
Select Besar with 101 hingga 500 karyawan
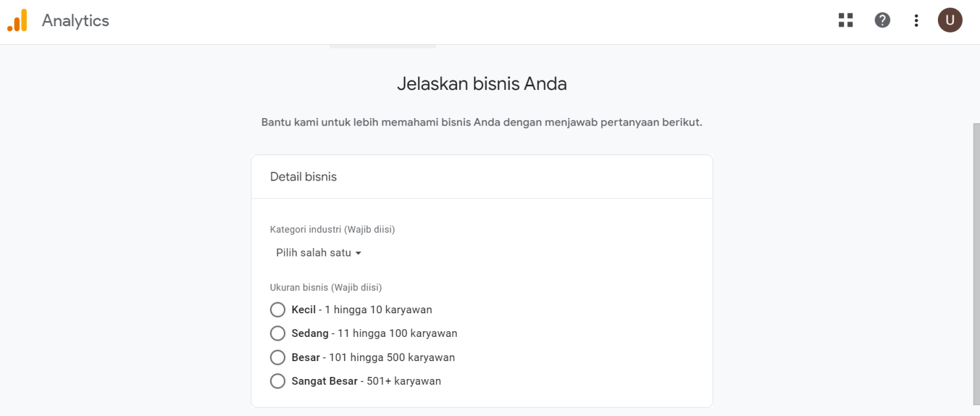coord(278,357)
